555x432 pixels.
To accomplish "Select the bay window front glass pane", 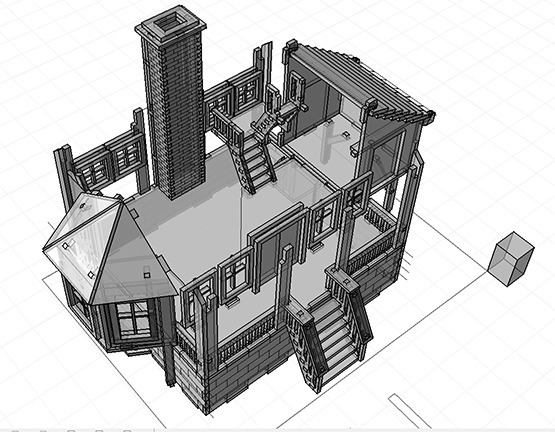I will [133, 320].
